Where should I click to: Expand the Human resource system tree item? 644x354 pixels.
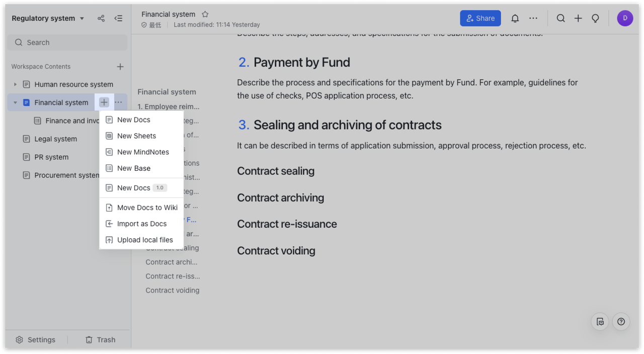tap(15, 85)
